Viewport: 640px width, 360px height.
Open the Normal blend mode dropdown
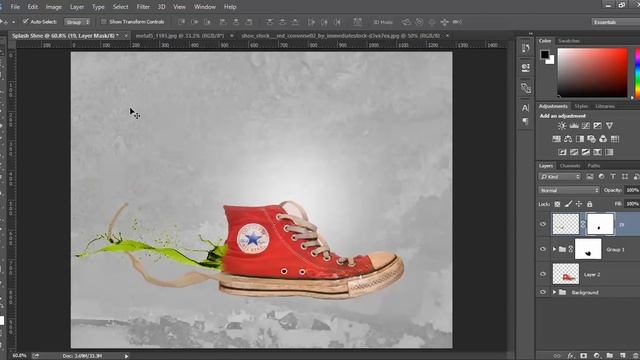(x=569, y=190)
